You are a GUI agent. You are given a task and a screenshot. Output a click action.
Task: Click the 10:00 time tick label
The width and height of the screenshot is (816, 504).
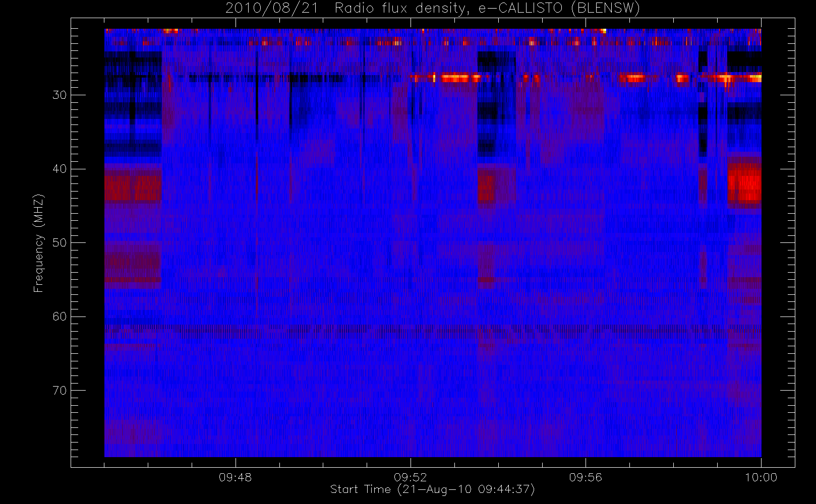pos(761,477)
